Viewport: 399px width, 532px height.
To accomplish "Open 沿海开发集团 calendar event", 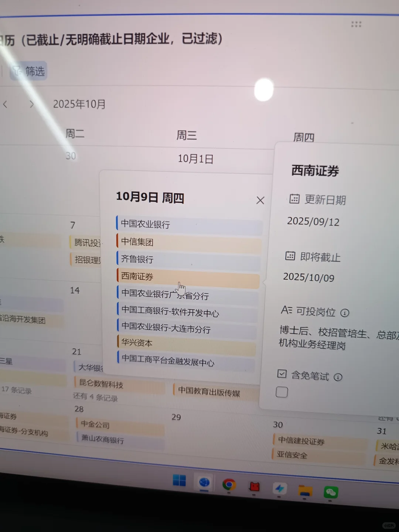I will point(31,319).
